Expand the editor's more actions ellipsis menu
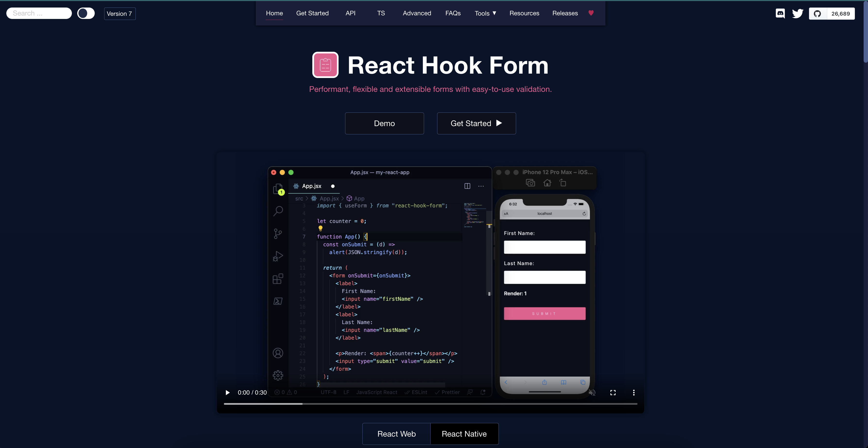This screenshot has height=448, width=868. pyautogui.click(x=481, y=186)
